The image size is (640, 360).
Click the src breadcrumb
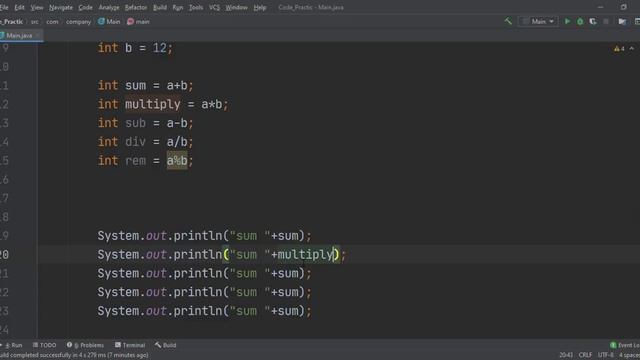(35, 22)
